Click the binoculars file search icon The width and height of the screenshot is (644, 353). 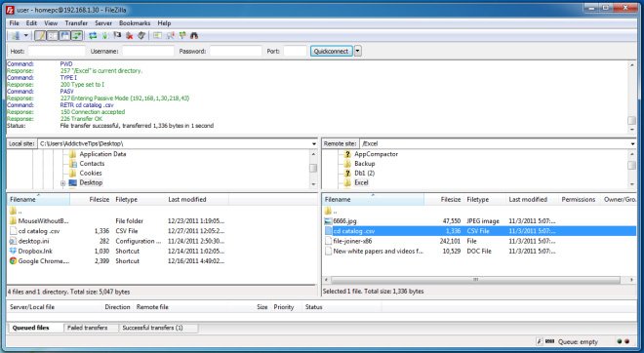(x=194, y=36)
